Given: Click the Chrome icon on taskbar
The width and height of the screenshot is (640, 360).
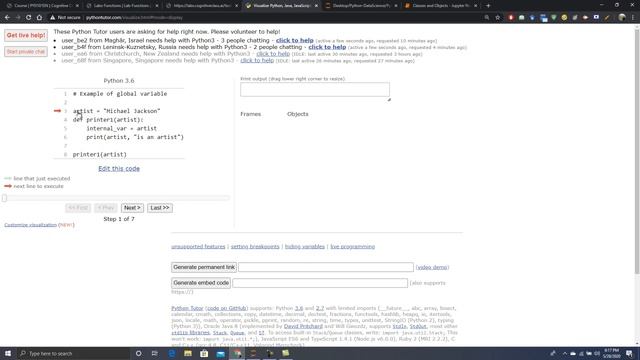Looking at the screenshot, I should click(x=237, y=353).
